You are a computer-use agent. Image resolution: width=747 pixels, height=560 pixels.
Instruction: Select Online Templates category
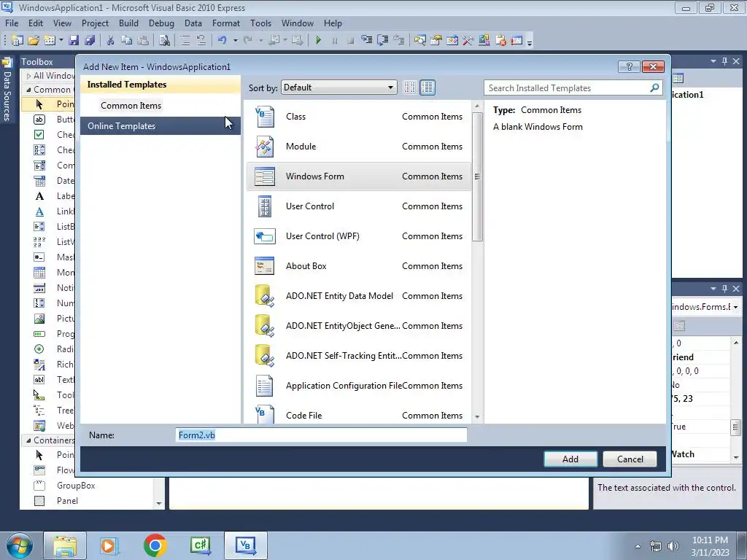160,125
